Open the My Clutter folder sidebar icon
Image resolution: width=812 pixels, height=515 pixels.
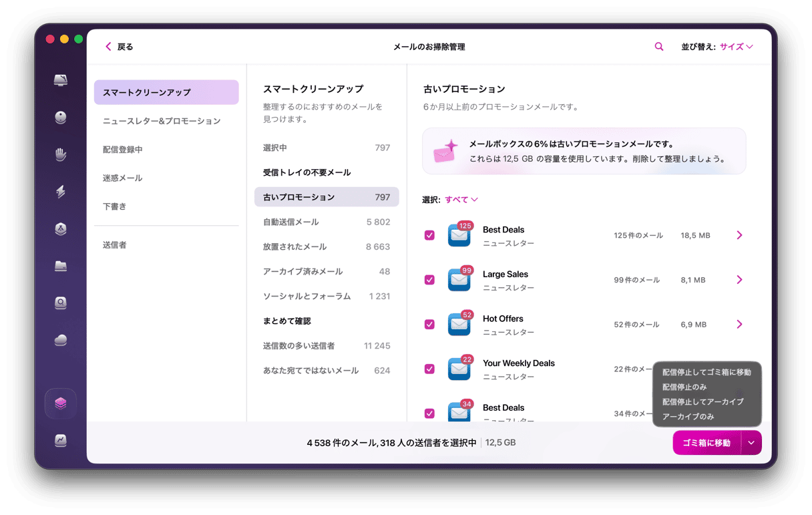coord(61,267)
